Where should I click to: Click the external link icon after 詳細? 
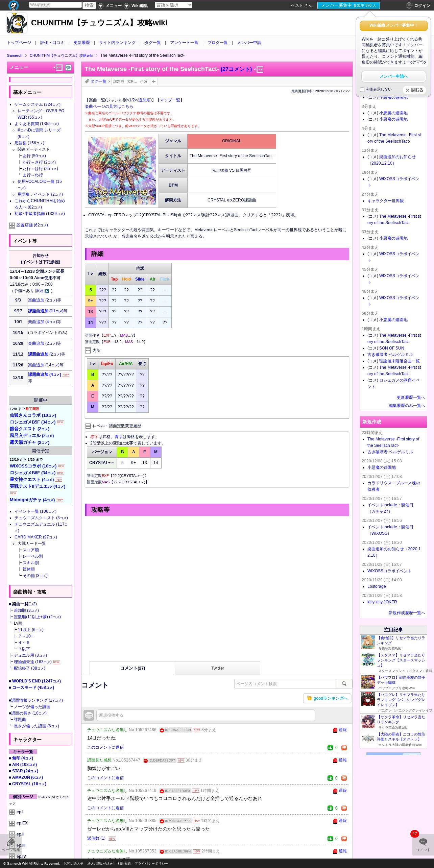47,291
